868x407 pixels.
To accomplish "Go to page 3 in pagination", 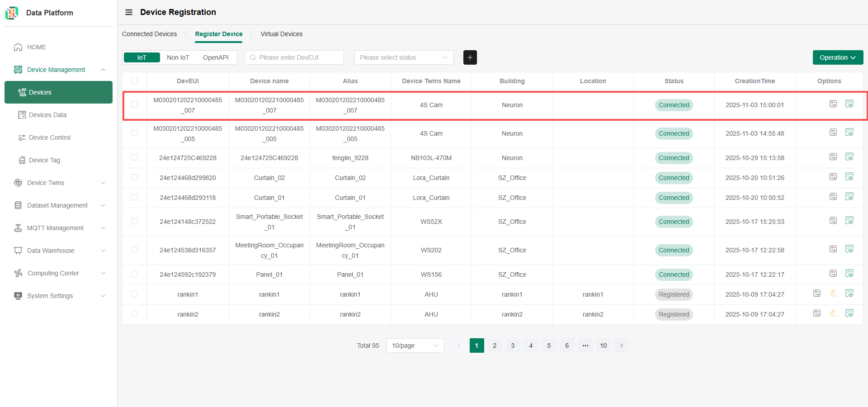I will pos(513,345).
